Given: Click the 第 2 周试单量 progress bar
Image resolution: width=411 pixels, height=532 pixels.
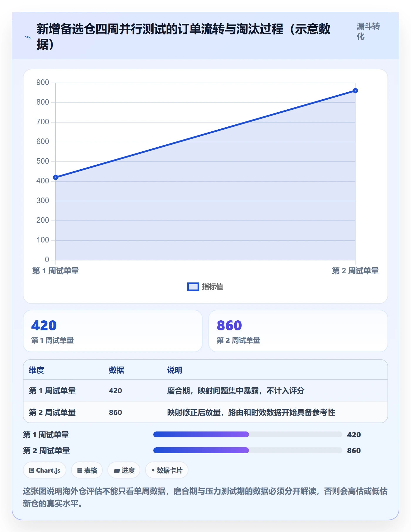Looking at the screenshot, I should pyautogui.click(x=248, y=450).
